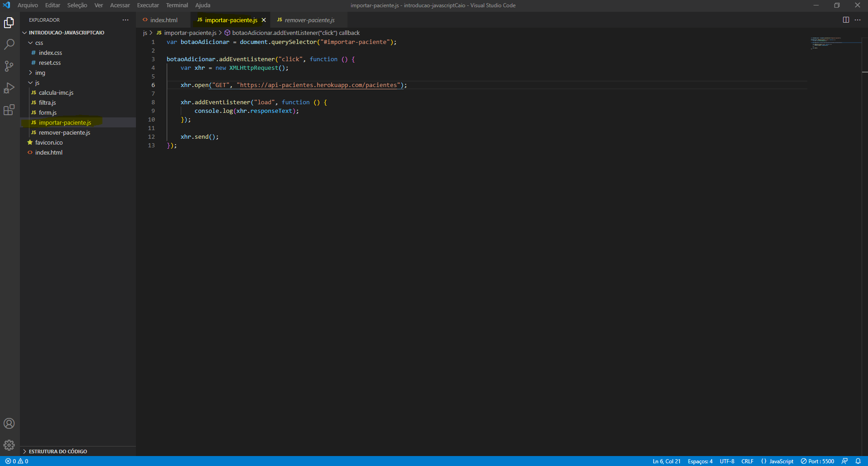Screen dimensions: 868x466
Task: Open the Ajuda menu
Action: [203, 5]
